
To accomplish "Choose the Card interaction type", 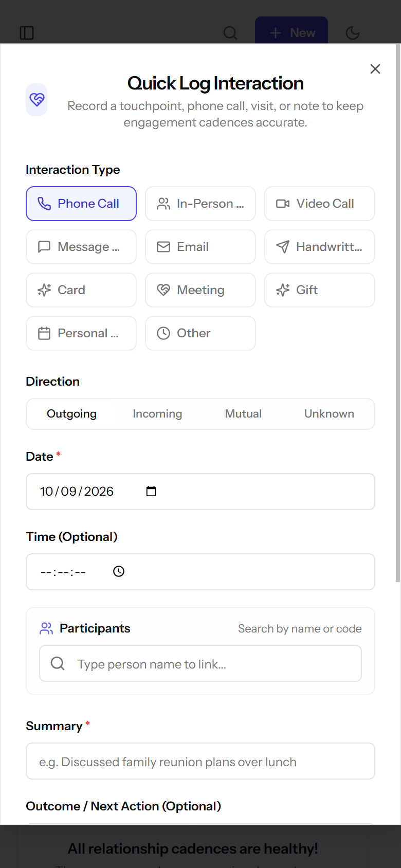I will click(81, 290).
